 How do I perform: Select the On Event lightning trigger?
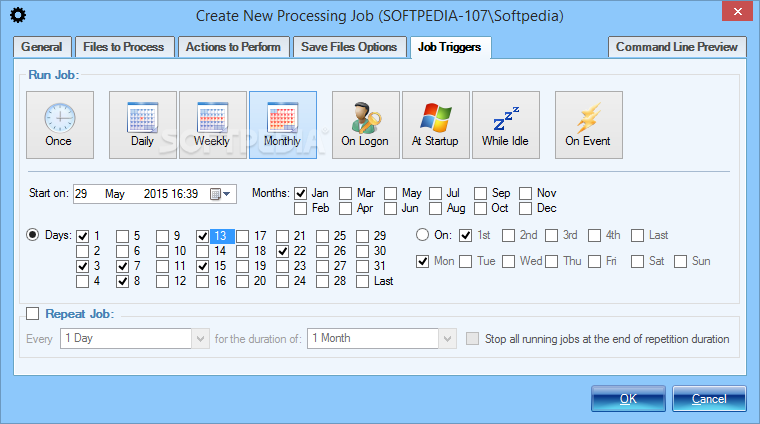[x=588, y=125]
